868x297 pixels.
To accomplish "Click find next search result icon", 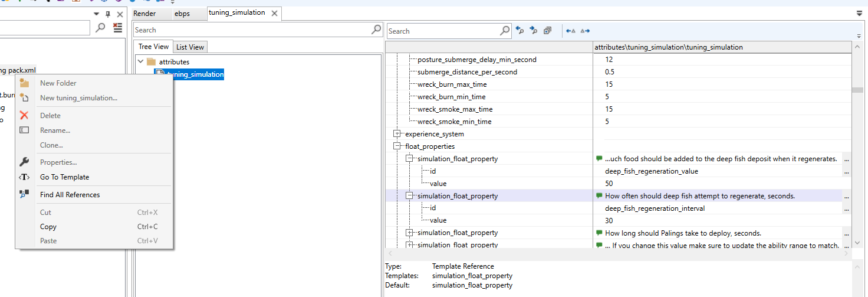I will pos(534,31).
